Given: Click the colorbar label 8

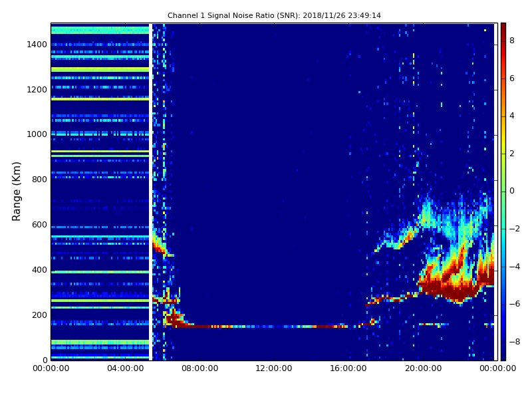Looking at the screenshot, I should (512, 41).
